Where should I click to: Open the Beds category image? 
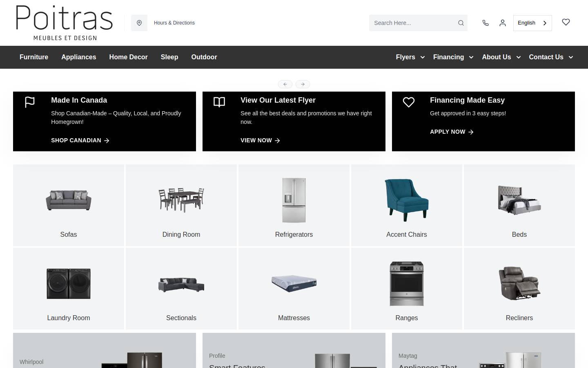click(x=519, y=200)
